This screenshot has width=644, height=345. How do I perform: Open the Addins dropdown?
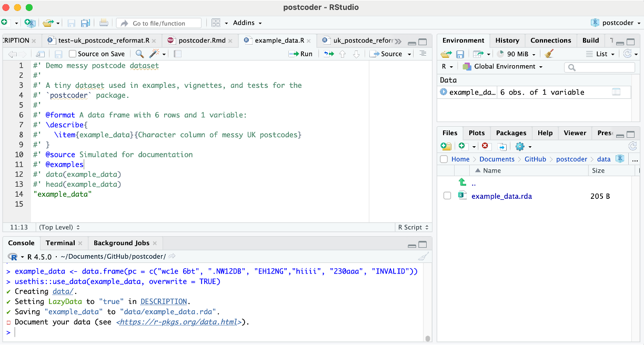coord(247,23)
